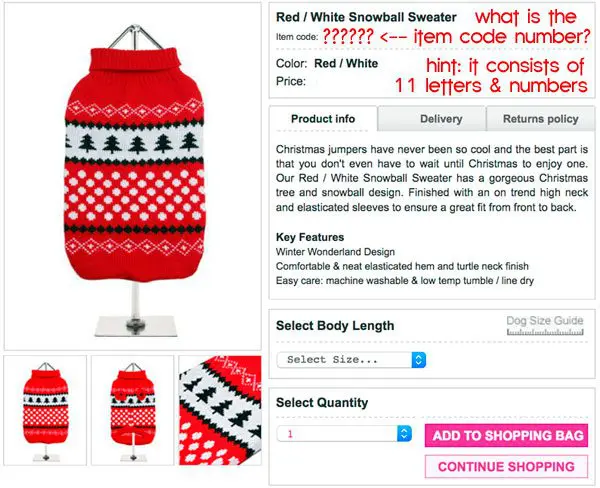Screen dimensions: 600x488
Task: Switch to the Product info tab
Action: 323,119
